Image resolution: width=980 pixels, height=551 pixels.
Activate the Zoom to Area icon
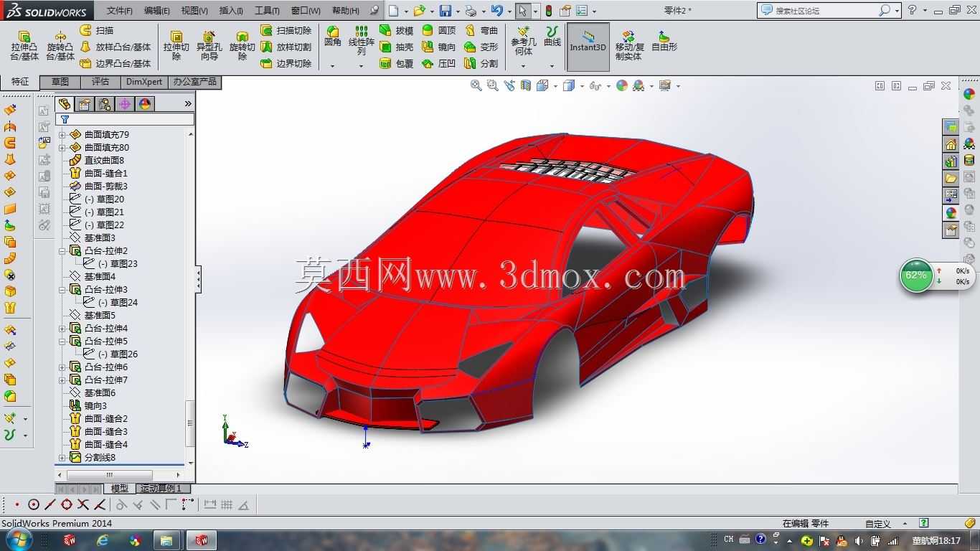492,85
